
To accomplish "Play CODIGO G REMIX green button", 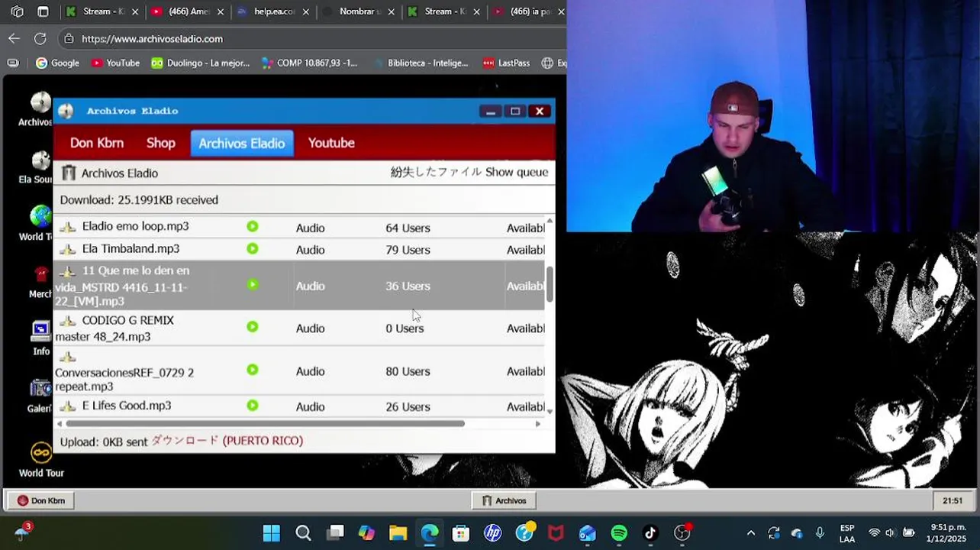I will point(253,327).
